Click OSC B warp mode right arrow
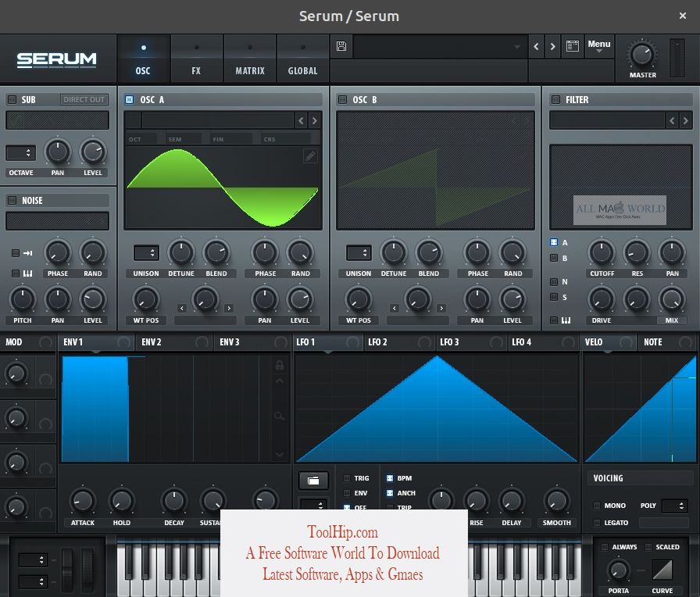This screenshot has height=597, width=700. pyautogui.click(x=441, y=308)
